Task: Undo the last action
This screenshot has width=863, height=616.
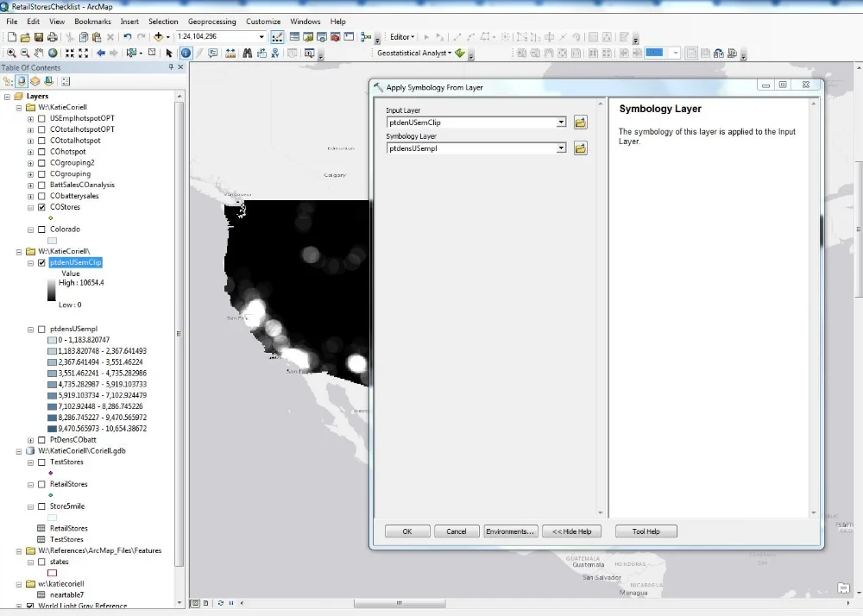Action: (x=127, y=37)
